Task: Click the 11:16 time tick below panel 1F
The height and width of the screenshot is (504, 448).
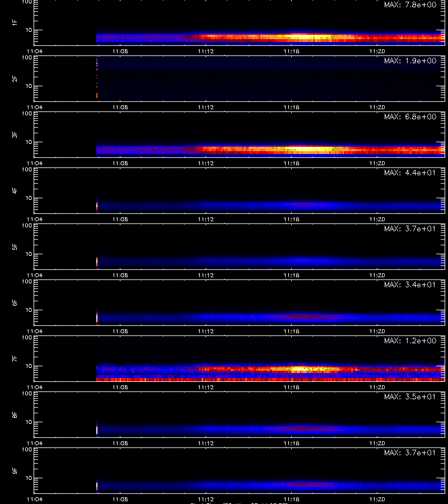Action: tap(292, 51)
